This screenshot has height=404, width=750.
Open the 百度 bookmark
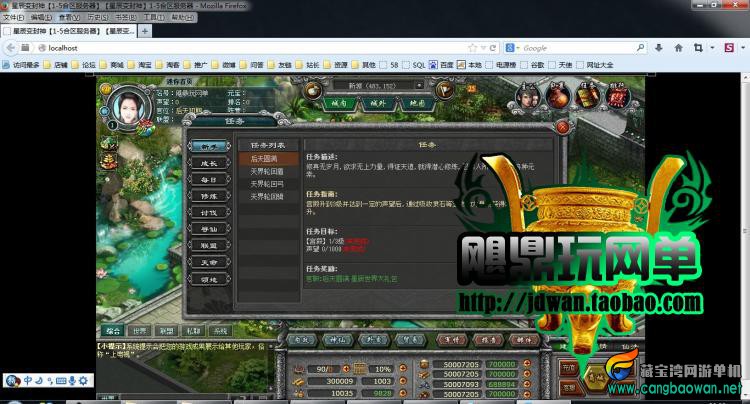(x=441, y=65)
